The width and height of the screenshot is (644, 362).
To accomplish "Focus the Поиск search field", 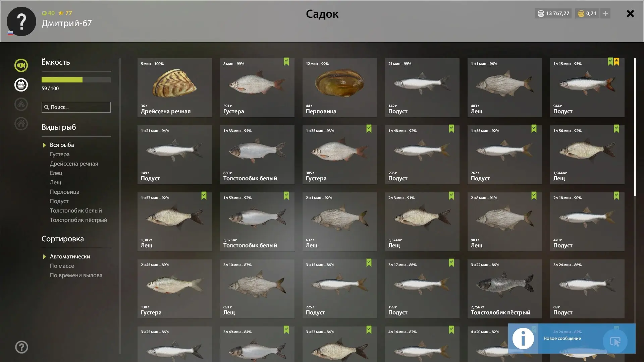I will [76, 107].
